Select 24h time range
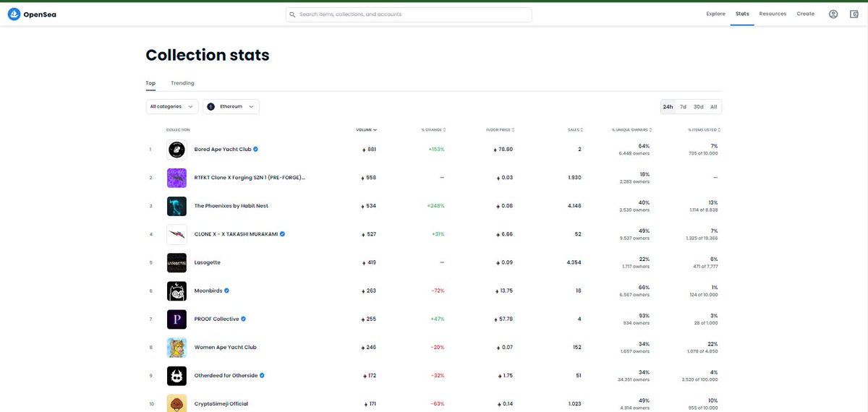The image size is (868, 412). pyautogui.click(x=668, y=107)
